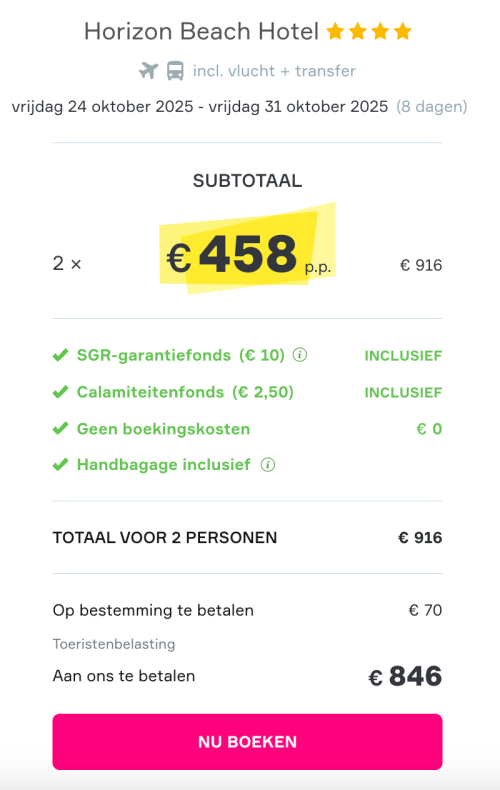
Task: Click the airplane flight icon
Action: click(149, 71)
